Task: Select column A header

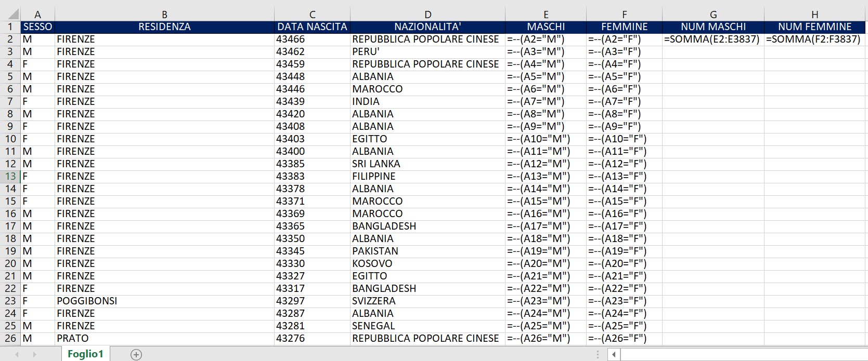Action: [37, 15]
